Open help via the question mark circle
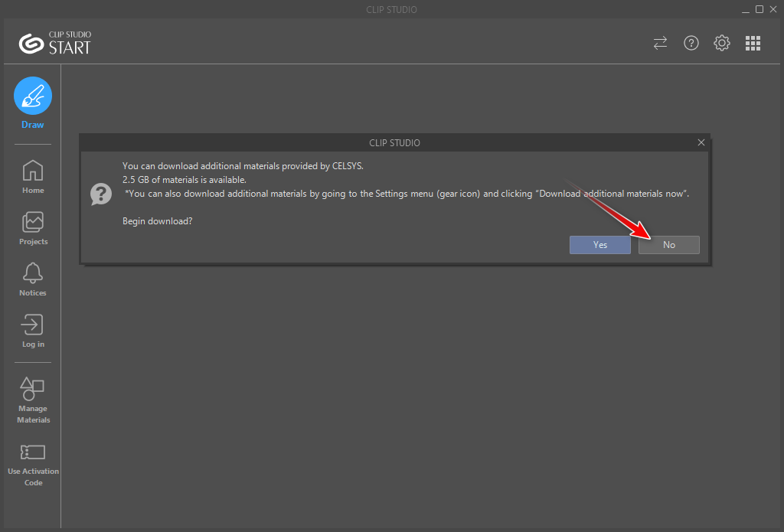 tap(691, 43)
